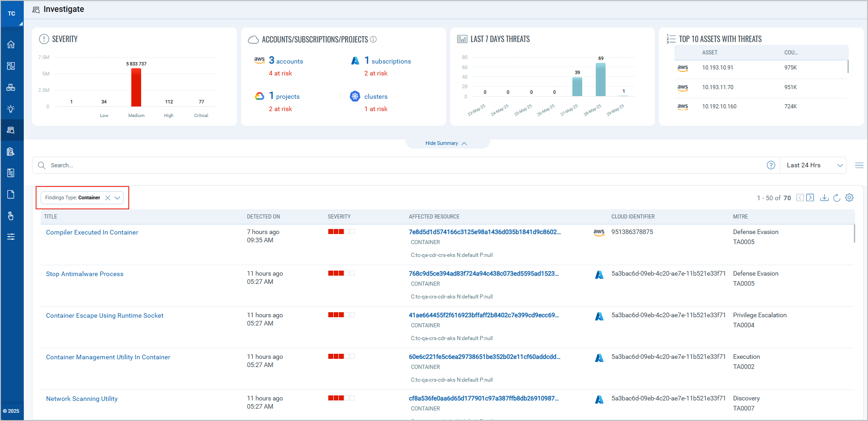The image size is (868, 421).
Task: Click 1 at risk under clusters
Action: tap(376, 109)
